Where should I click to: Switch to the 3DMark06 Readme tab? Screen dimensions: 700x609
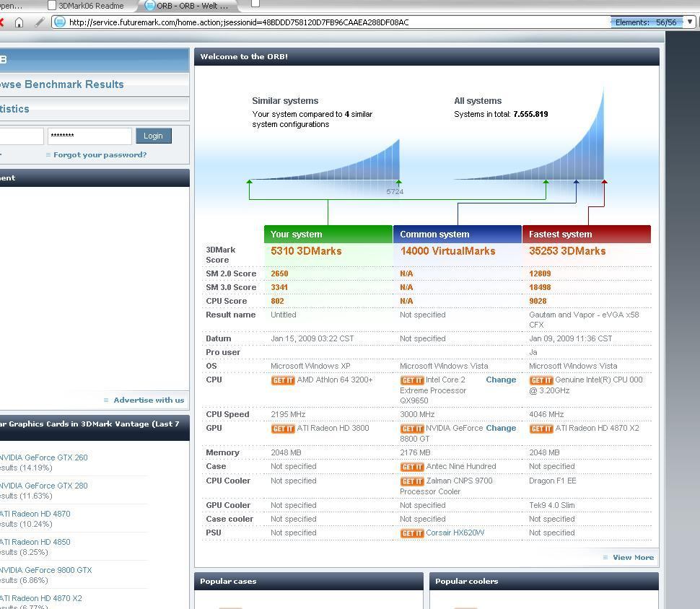pyautogui.click(x=86, y=6)
